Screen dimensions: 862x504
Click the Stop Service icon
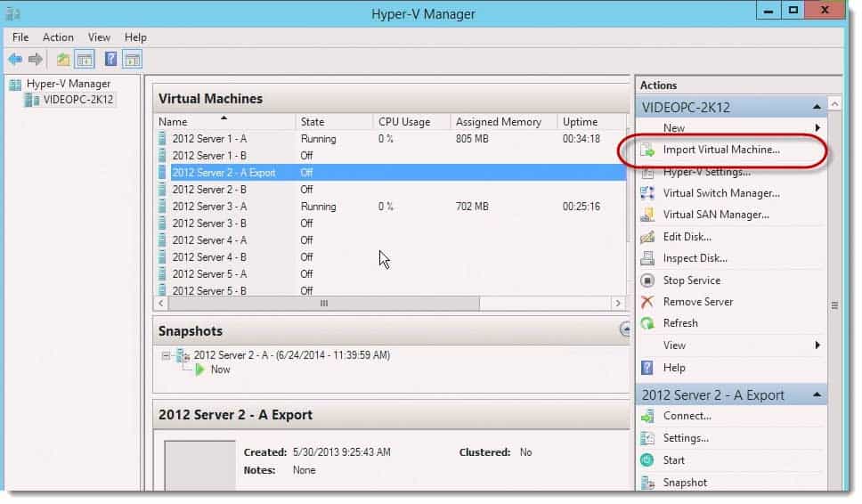coord(647,280)
